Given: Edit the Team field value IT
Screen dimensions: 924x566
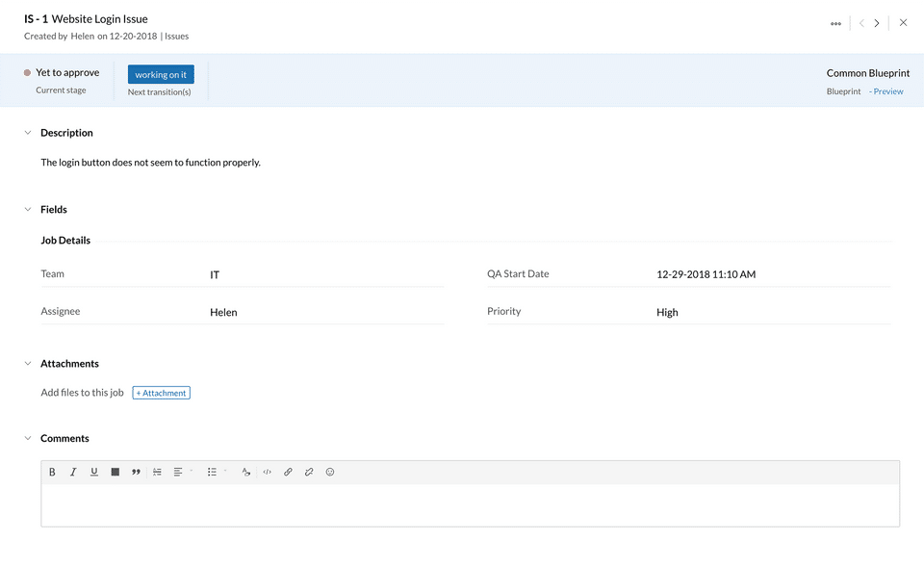Looking at the screenshot, I should 215,274.
